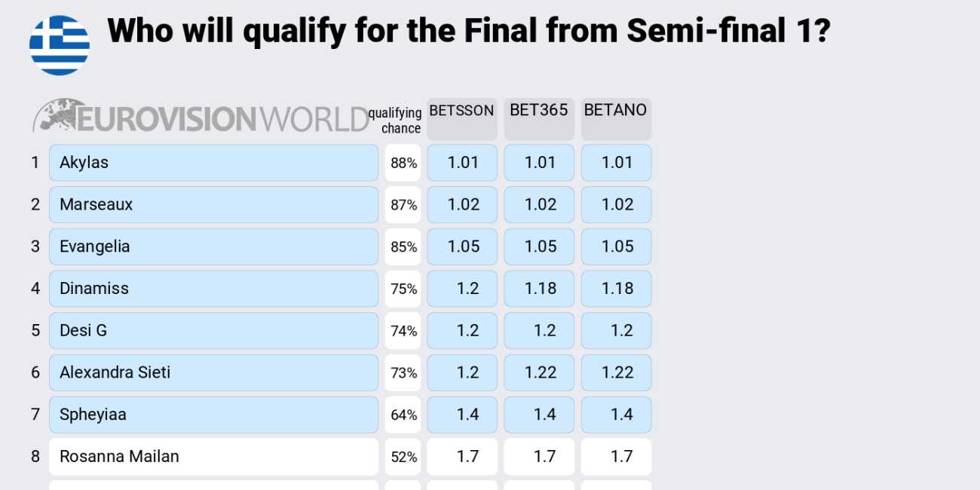Click Betano odds 1.22 for Alexandra Sieti
The image size is (980, 490).
pyautogui.click(x=616, y=373)
